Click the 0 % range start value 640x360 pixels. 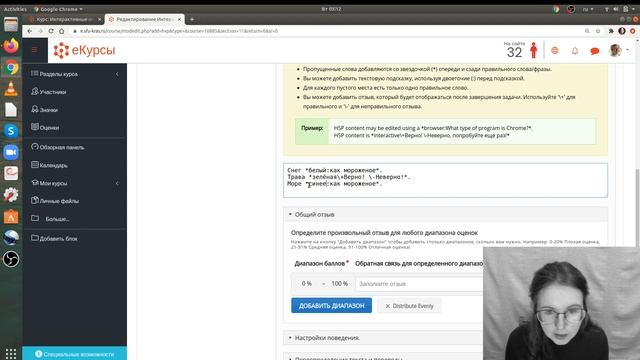307,284
